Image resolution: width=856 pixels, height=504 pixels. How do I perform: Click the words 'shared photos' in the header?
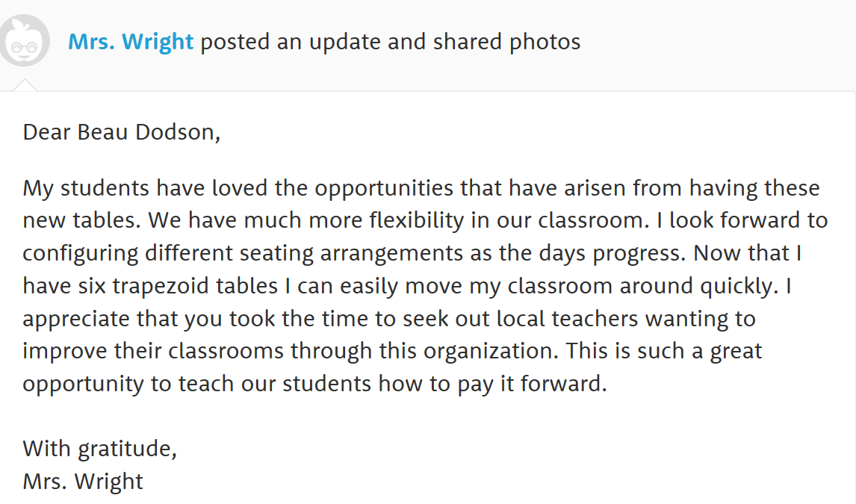(x=506, y=43)
